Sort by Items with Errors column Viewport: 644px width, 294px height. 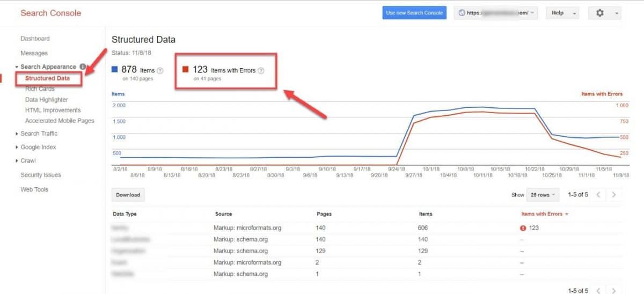pos(545,214)
